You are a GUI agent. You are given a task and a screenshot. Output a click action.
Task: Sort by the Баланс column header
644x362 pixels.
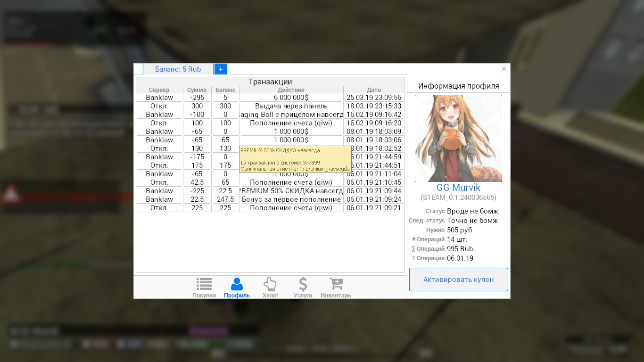[225, 90]
